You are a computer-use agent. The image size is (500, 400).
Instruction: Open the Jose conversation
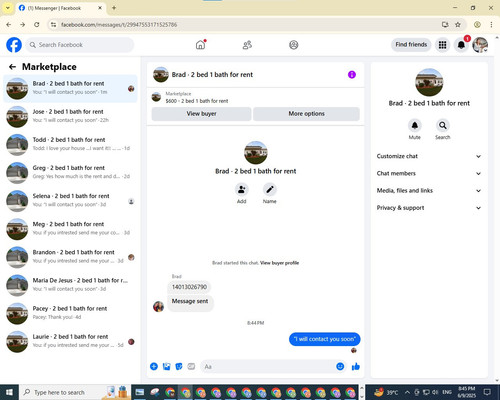(x=70, y=116)
